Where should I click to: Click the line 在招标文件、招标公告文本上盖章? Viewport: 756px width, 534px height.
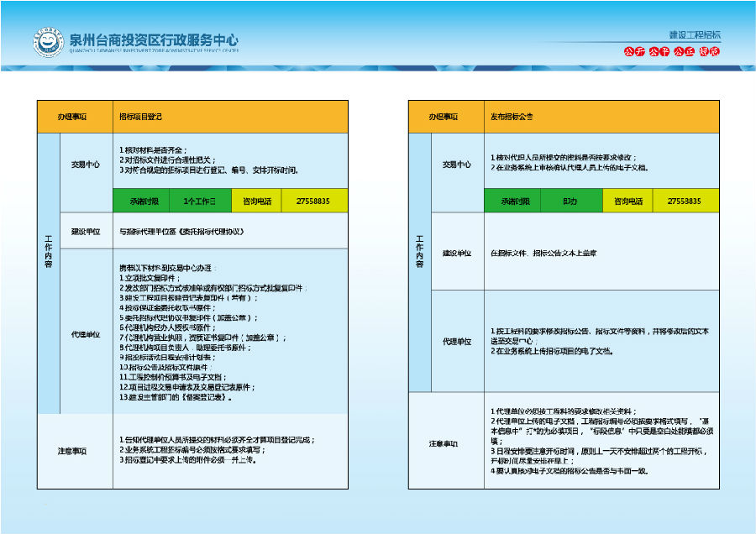[x=543, y=253]
